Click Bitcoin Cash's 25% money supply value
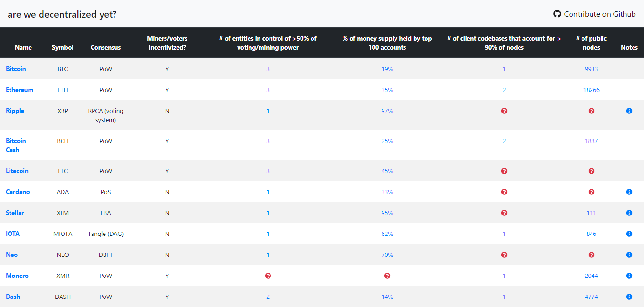The image size is (644, 307). [387, 141]
